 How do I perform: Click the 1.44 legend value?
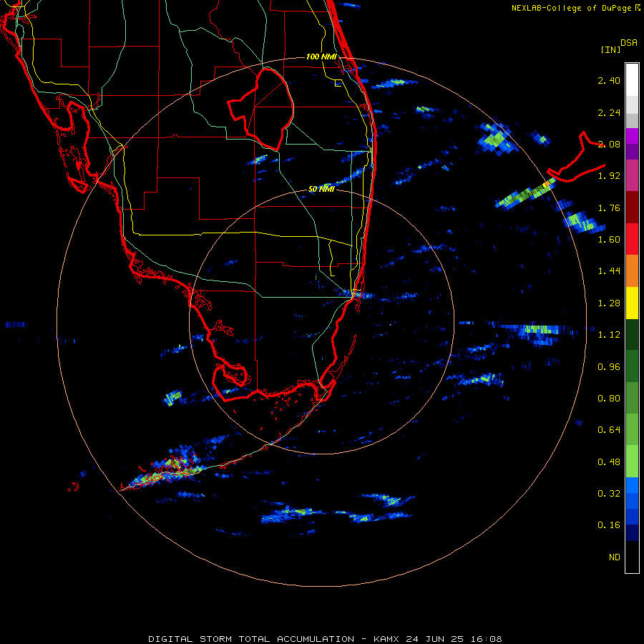coord(609,271)
